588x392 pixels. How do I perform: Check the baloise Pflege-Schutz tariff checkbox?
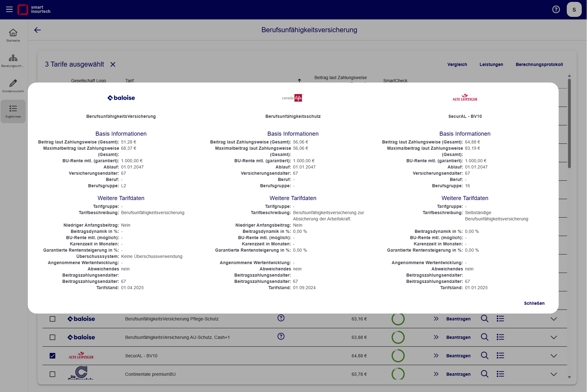pyautogui.click(x=52, y=319)
